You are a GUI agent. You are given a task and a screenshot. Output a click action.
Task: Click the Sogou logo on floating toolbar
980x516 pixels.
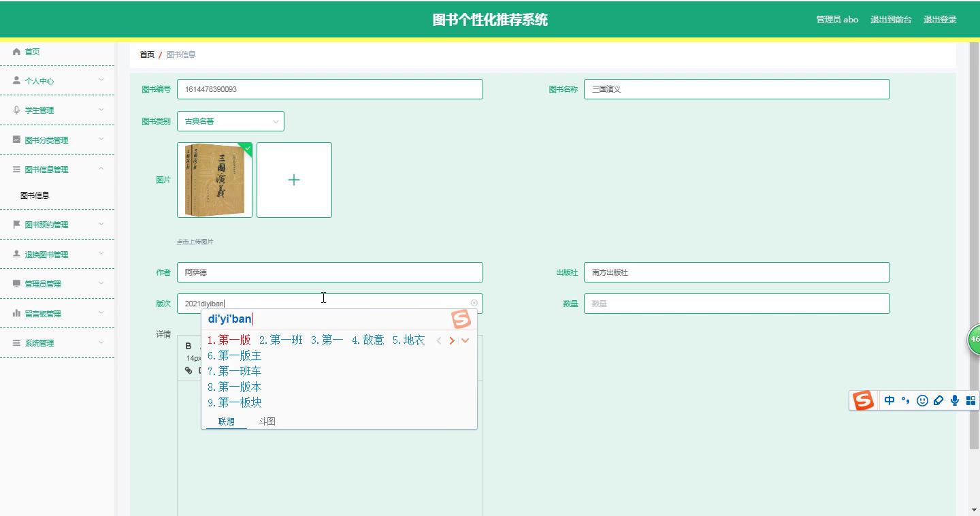(863, 400)
